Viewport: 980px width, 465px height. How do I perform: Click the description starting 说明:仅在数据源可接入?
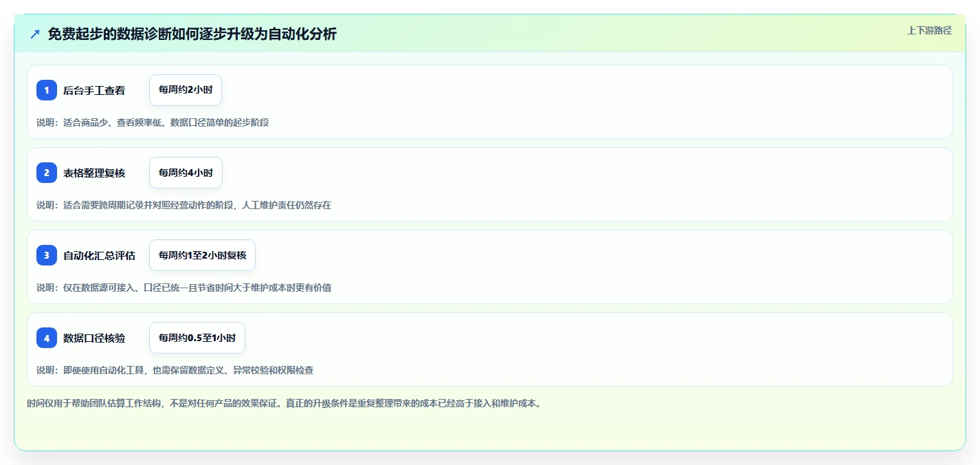(x=183, y=288)
